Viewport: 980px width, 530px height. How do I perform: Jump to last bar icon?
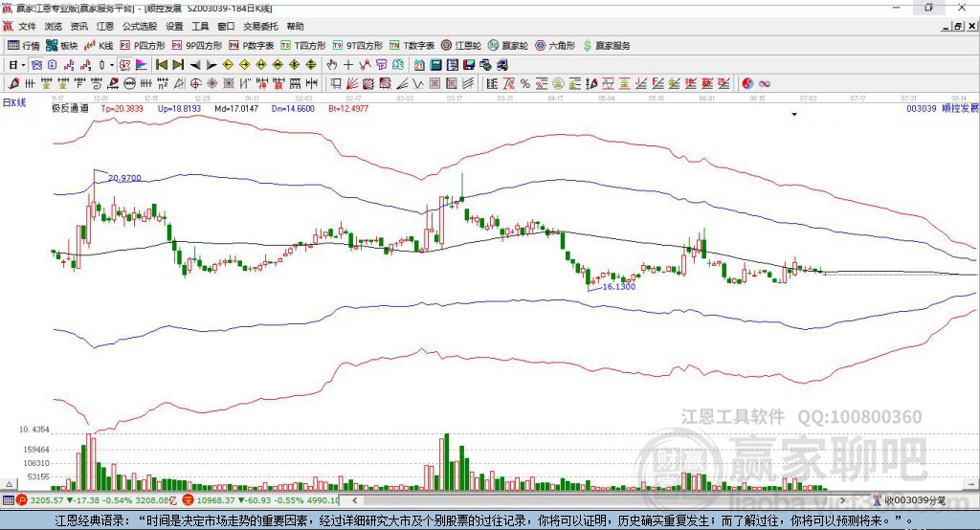click(x=178, y=65)
